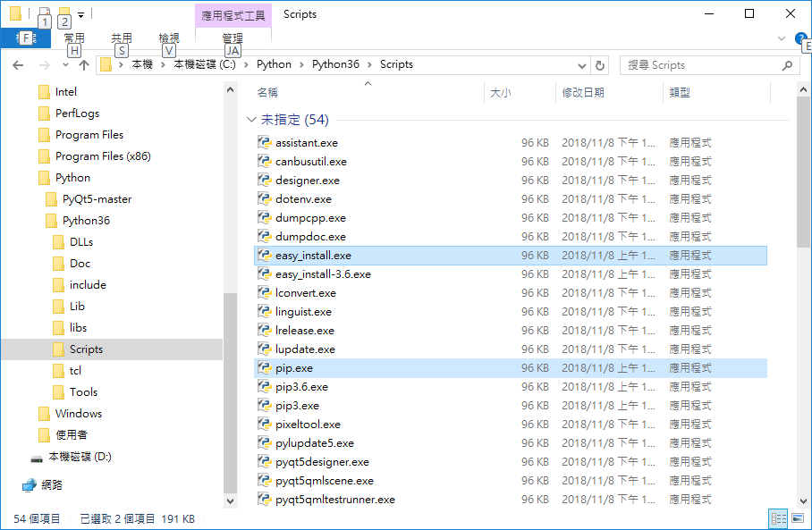Select the PerfLogs folder in the tree
This screenshot has height=530, width=812.
pyautogui.click(x=77, y=114)
